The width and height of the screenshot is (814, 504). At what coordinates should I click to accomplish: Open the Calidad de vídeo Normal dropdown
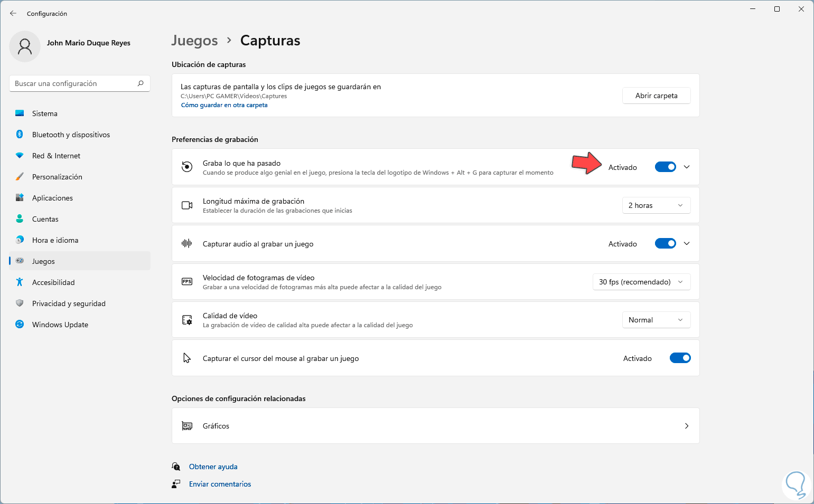click(656, 320)
